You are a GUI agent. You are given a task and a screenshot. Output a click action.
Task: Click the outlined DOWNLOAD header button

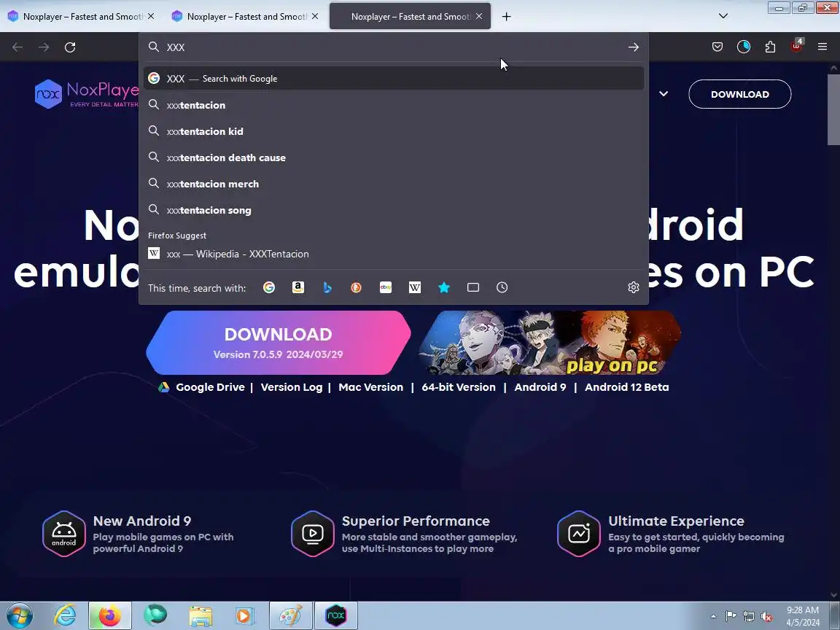pyautogui.click(x=740, y=94)
